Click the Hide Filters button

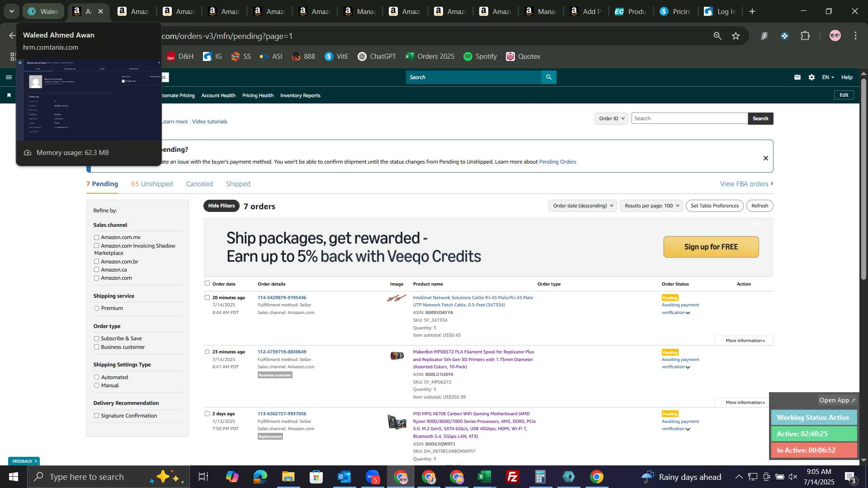222,206
